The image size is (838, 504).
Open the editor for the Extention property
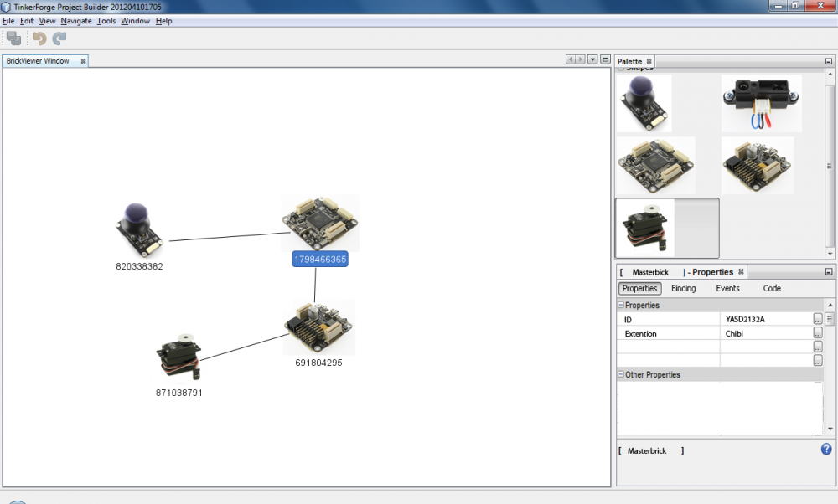818,332
